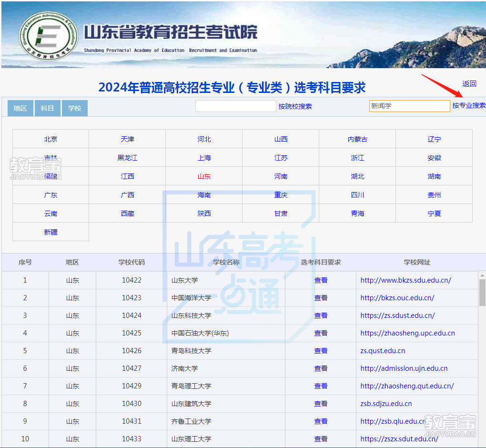The image size is (486, 448).
Task: Focus the major search field containing 新闻学
Action: (x=409, y=106)
